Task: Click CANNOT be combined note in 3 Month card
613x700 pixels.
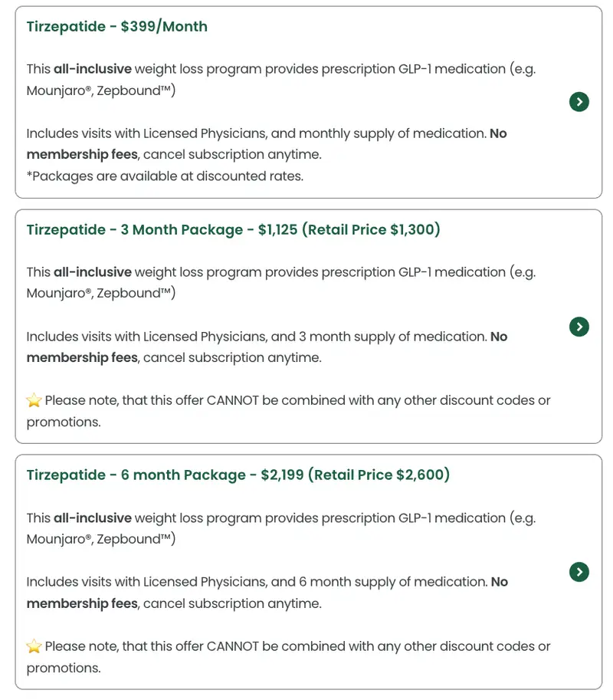Action: point(297,401)
